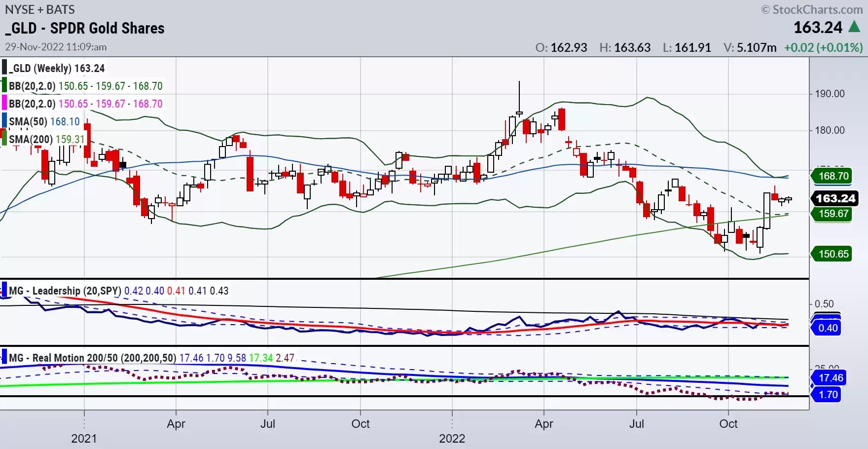The height and width of the screenshot is (449, 868).
Task: Click the 190.00 price axis label
Action: click(x=830, y=94)
